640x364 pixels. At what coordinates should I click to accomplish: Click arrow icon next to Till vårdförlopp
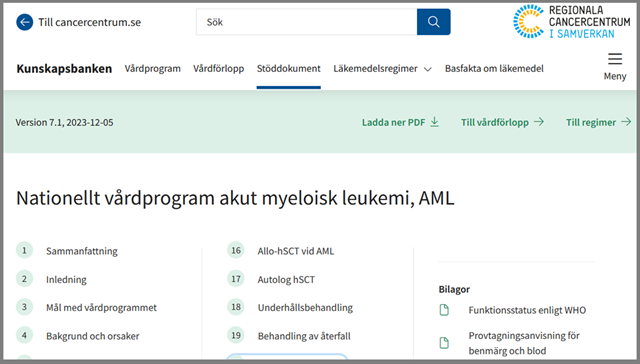(539, 122)
